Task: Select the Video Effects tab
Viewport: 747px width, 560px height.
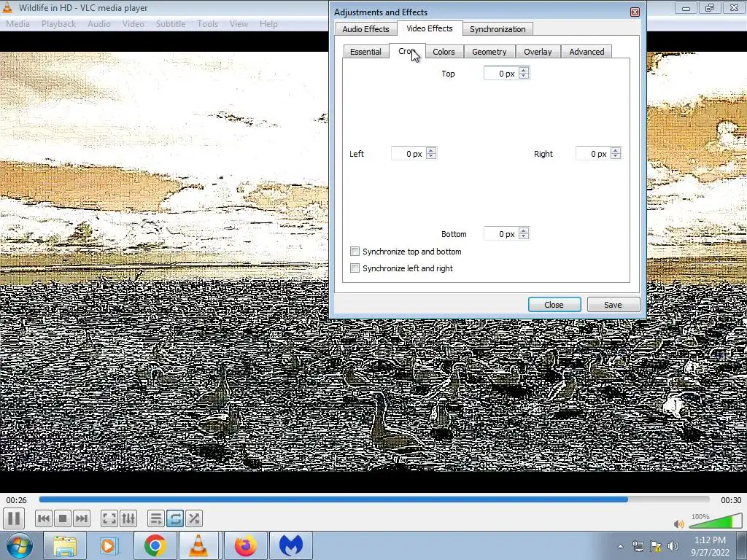Action: point(429,28)
